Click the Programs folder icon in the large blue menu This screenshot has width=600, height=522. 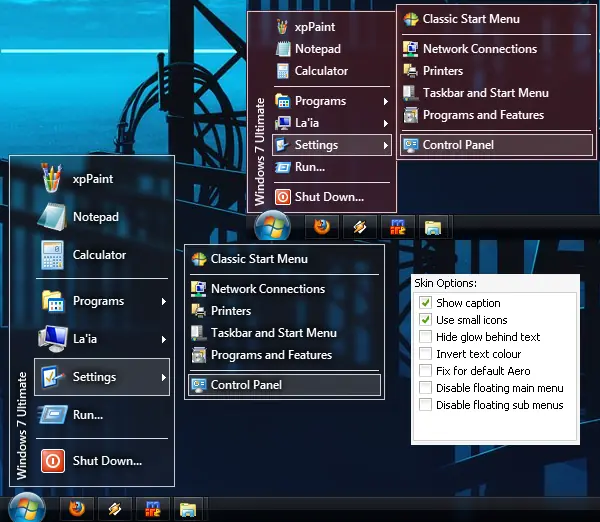pyautogui.click(x=53, y=301)
